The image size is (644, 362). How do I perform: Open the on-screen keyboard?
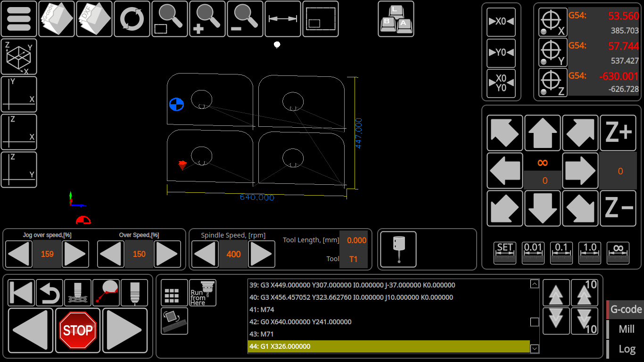(396, 19)
